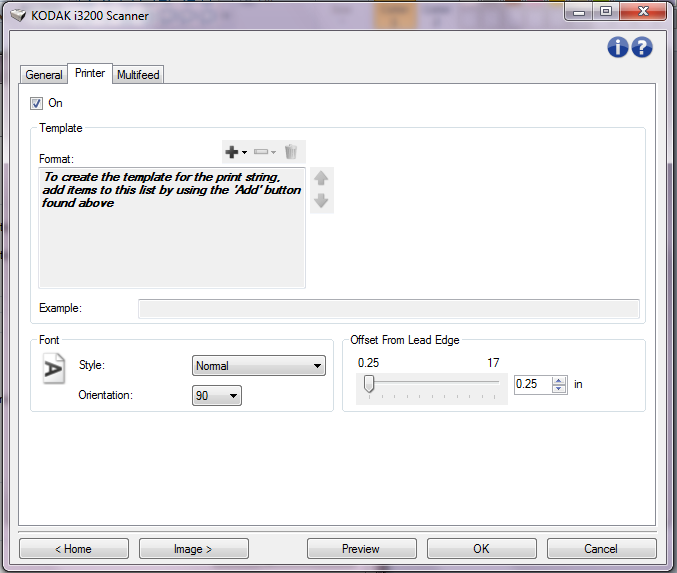Click inside the Format template list

172,228
